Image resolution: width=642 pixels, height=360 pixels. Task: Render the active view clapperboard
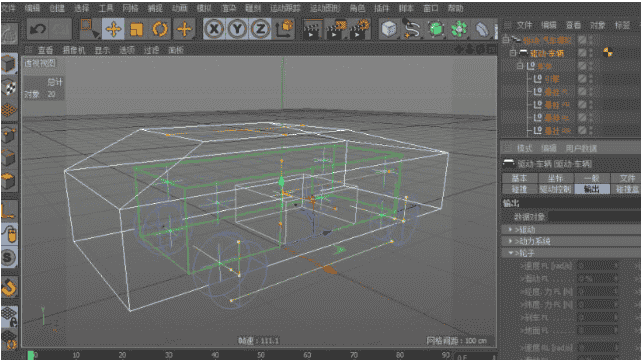312,29
